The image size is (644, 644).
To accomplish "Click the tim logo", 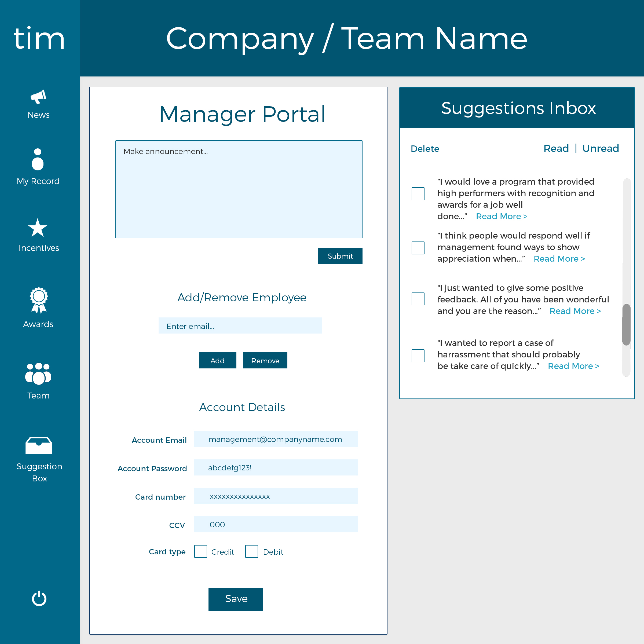I will tap(39, 38).
